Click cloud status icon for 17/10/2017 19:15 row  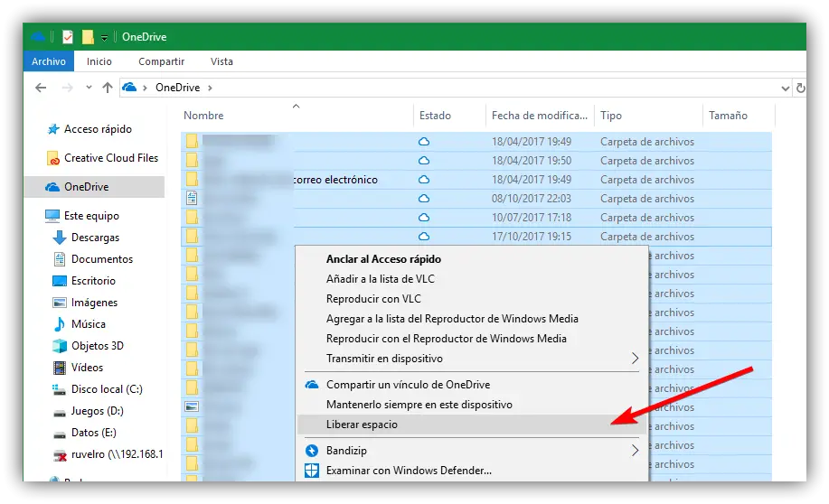423,237
